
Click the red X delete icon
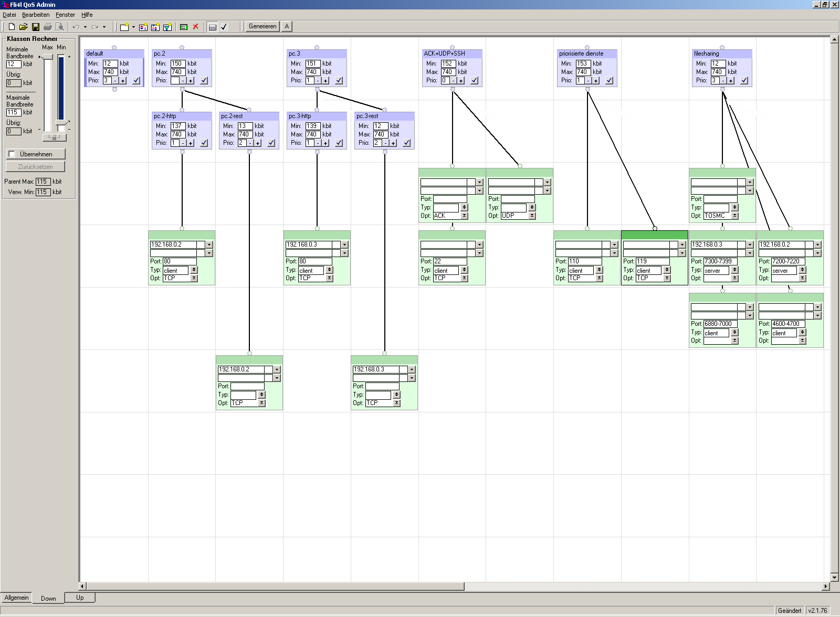tap(196, 27)
